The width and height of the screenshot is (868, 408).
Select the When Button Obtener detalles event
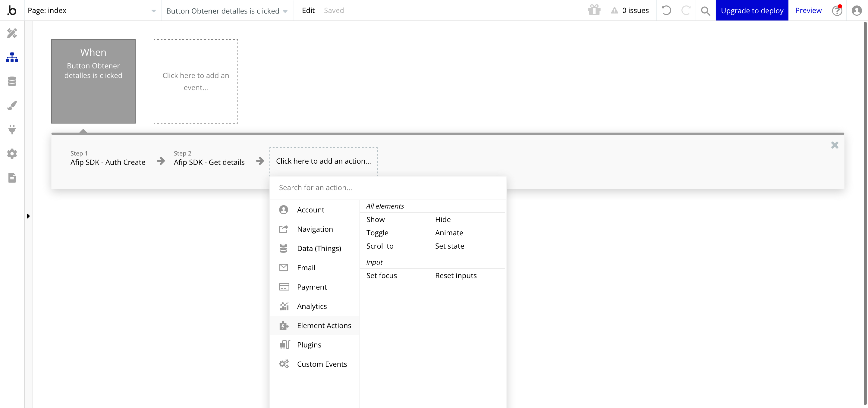[x=93, y=81]
